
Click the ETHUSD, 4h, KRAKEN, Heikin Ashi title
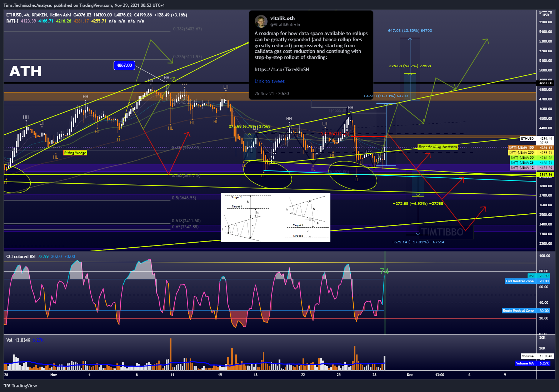pyautogui.click(x=39, y=15)
